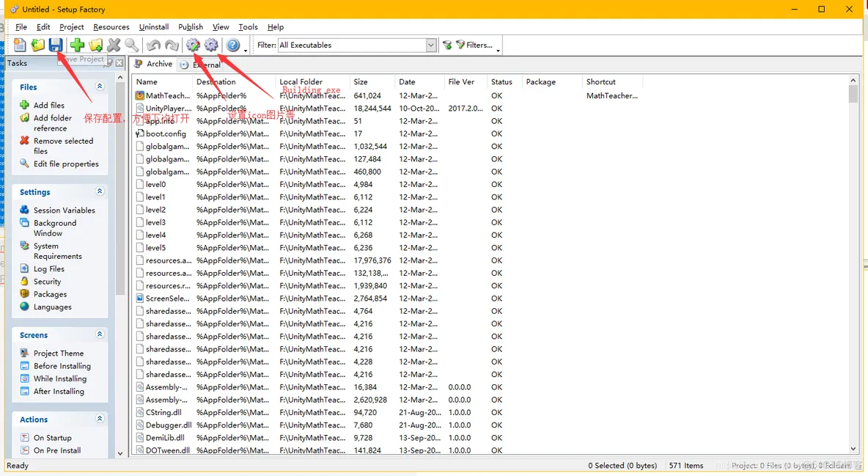
Task: Sort file list by Name column
Action: click(163, 81)
